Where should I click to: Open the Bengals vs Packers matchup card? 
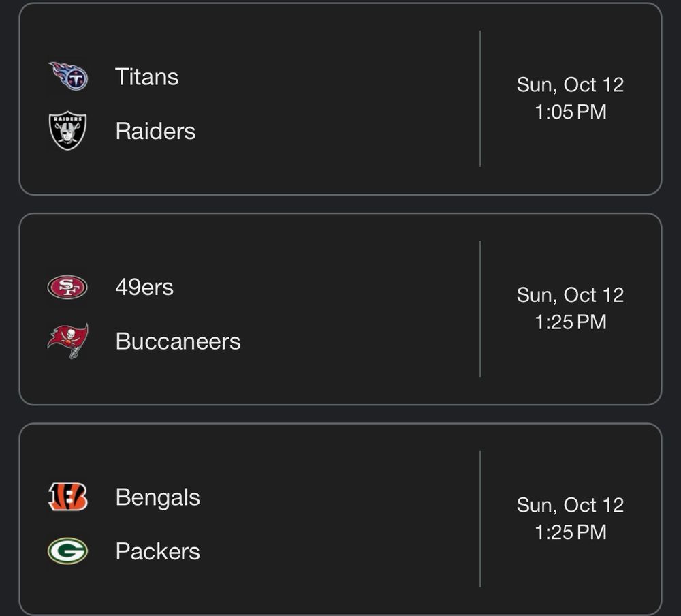tap(327, 523)
